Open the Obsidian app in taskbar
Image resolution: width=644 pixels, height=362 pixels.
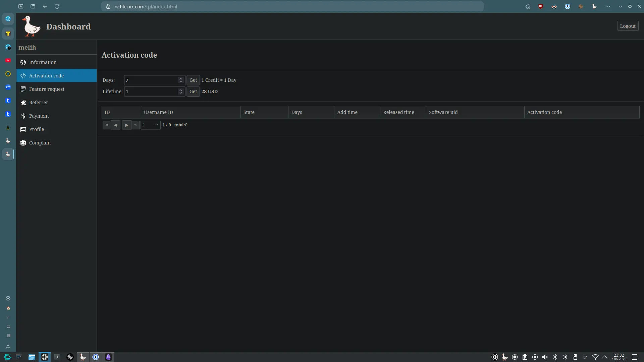click(x=108, y=357)
